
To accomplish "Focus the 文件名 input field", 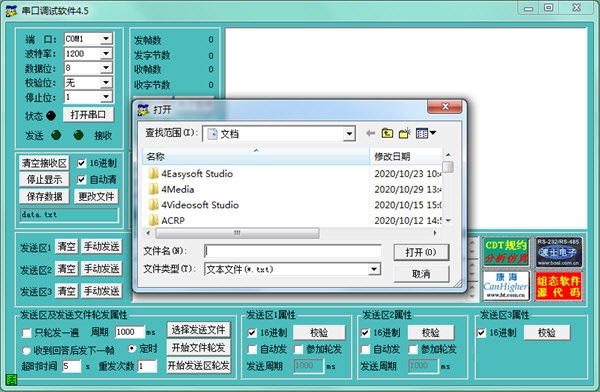I will (x=293, y=252).
